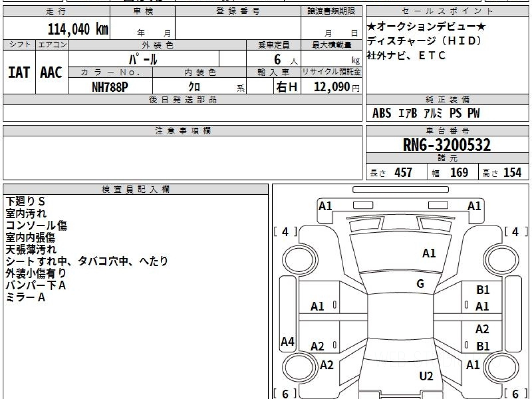Click the 車台番号 header
Viewport: 532px width, 399px height.
click(448, 131)
